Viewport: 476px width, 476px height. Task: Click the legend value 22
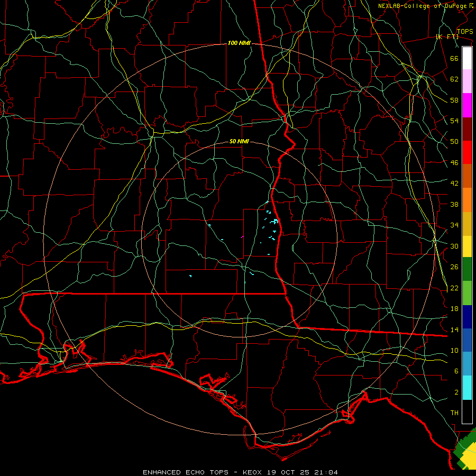pyautogui.click(x=454, y=288)
